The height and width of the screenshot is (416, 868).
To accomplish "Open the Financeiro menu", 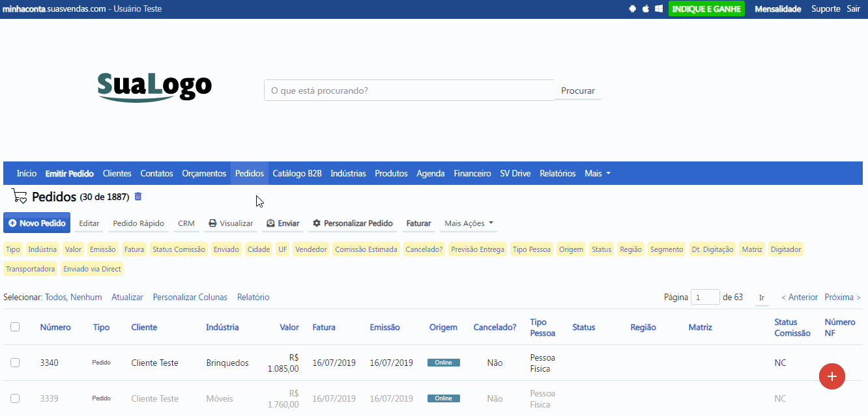I will tap(472, 173).
